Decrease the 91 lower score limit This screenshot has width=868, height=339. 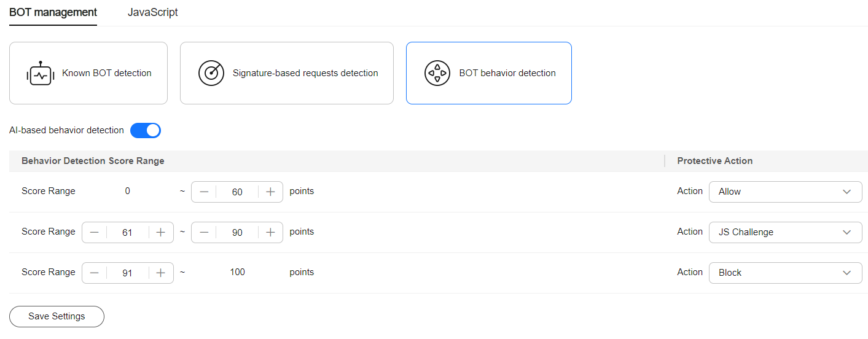(x=95, y=273)
